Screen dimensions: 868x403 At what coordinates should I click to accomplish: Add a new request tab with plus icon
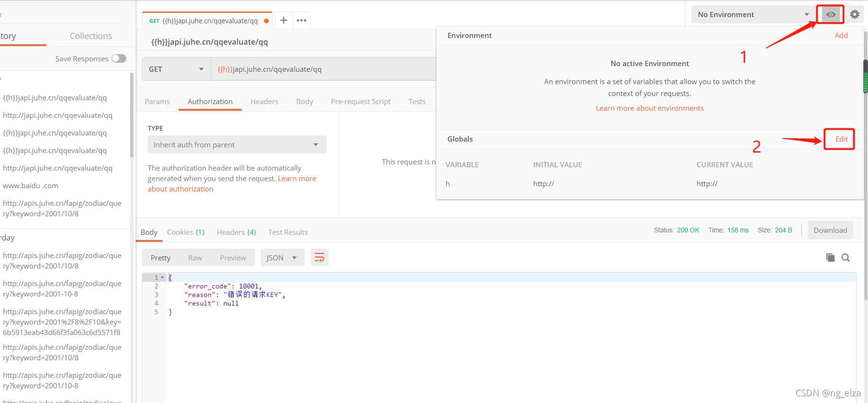pyautogui.click(x=283, y=20)
